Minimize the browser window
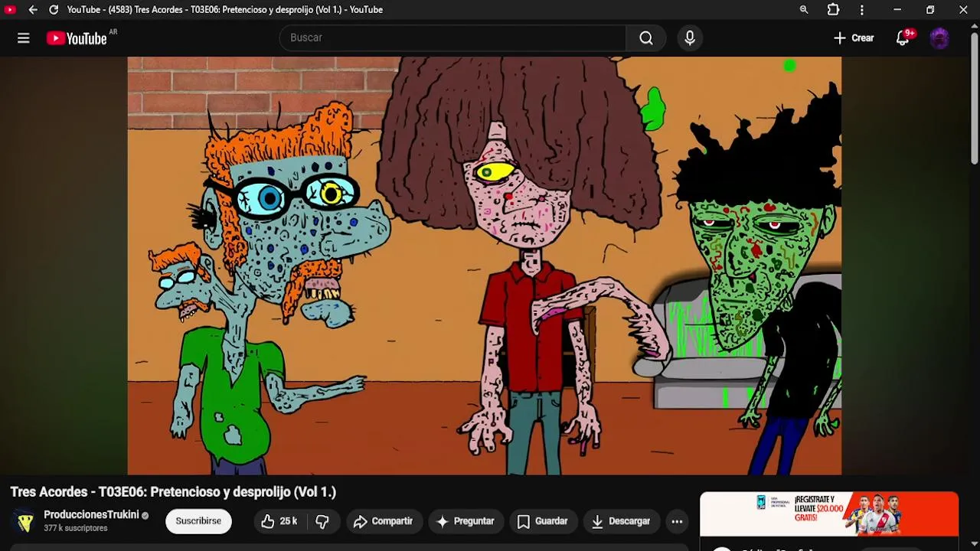980x551 pixels. tap(897, 10)
